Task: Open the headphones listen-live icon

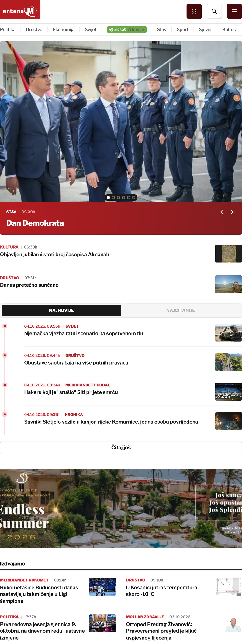Action: 194,11
